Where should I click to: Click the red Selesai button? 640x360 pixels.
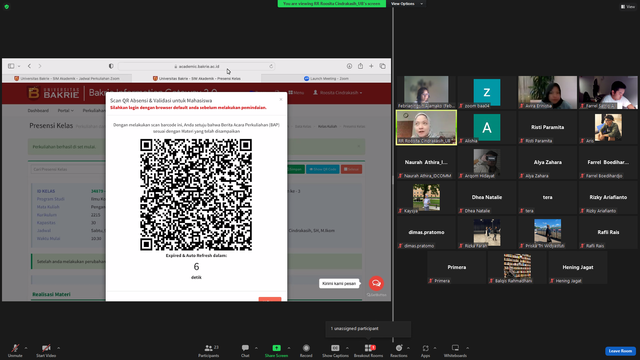tap(351, 169)
